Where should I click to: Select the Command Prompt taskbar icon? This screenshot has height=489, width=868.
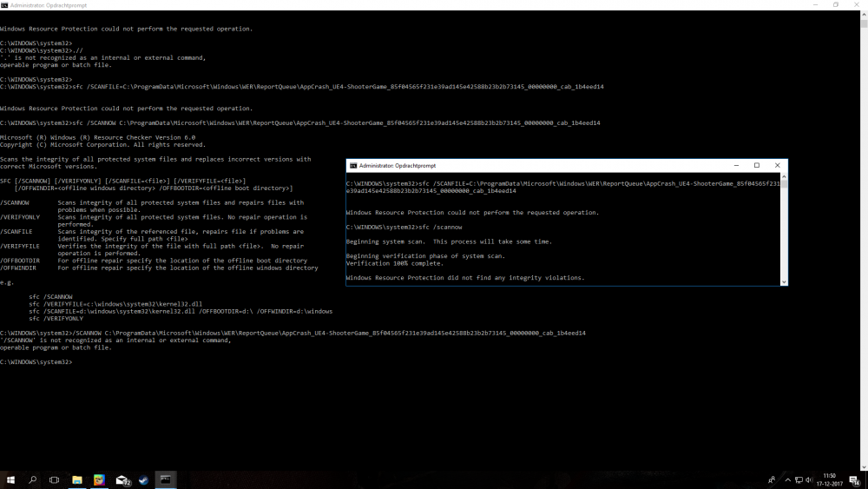[166, 479]
